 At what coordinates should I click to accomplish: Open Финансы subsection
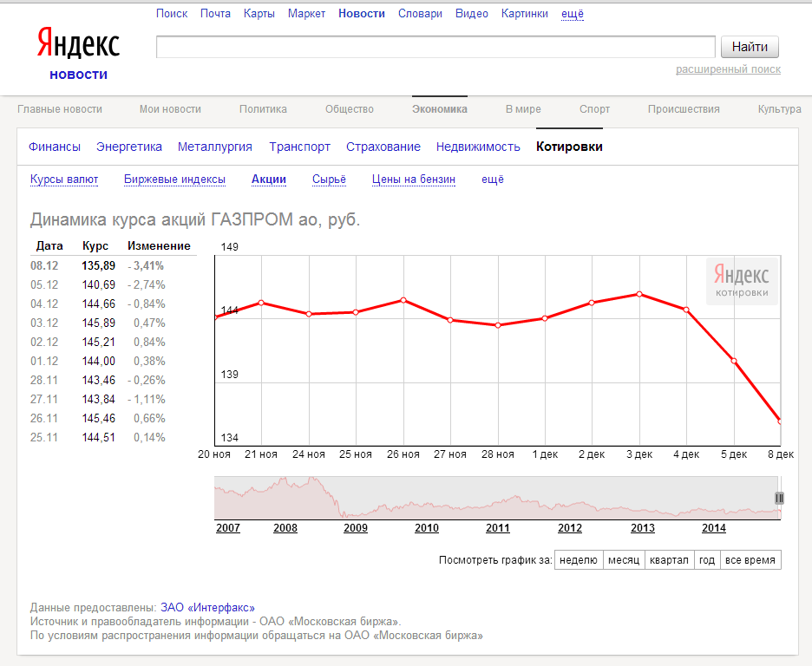coord(55,147)
